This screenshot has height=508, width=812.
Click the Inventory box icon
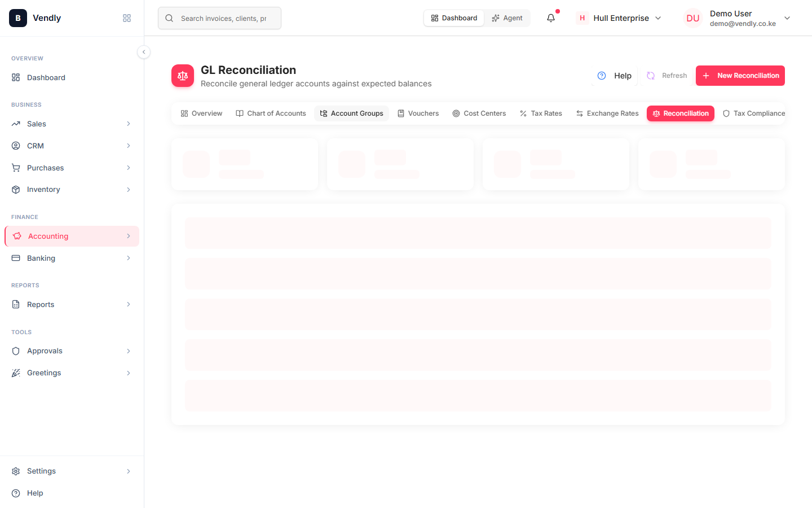pyautogui.click(x=16, y=190)
